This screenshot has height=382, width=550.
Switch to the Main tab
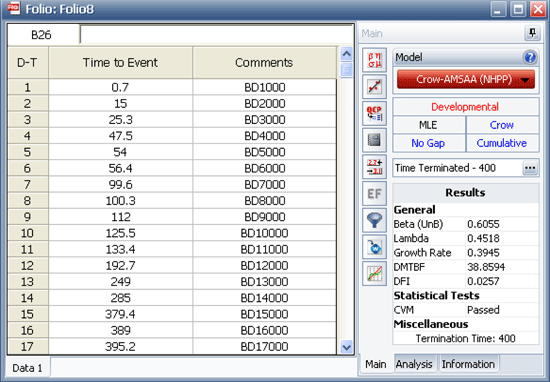pos(376,364)
